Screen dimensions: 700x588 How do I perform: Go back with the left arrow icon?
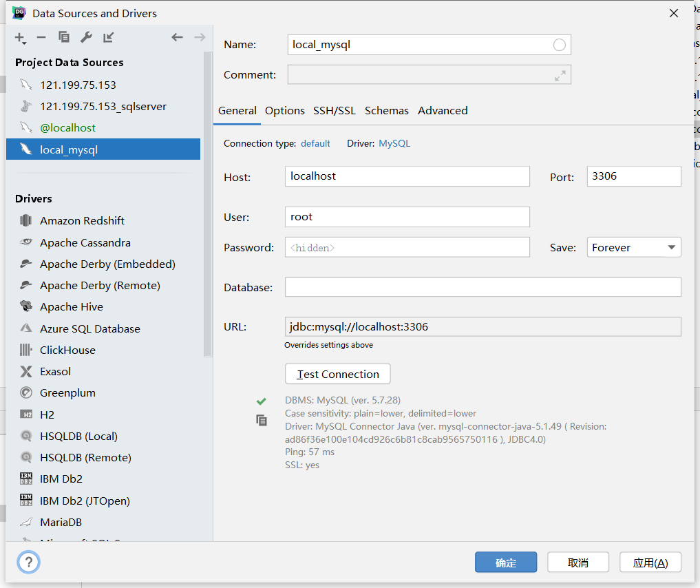click(x=177, y=37)
